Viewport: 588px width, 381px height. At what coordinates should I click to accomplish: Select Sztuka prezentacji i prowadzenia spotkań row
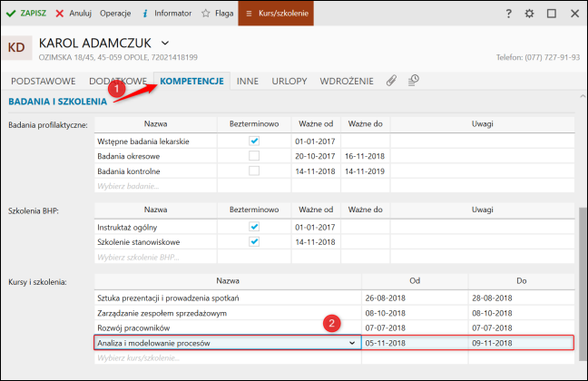(x=335, y=298)
